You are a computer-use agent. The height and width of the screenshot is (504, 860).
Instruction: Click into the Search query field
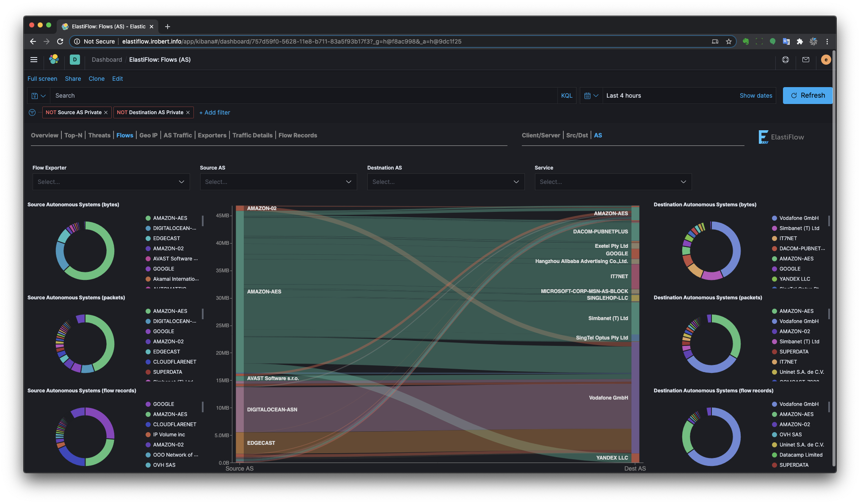(303, 96)
